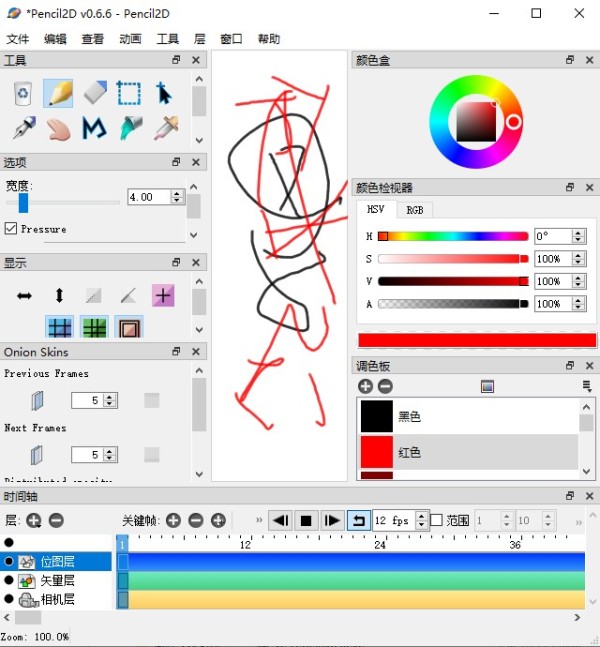This screenshot has width=600, height=647.
Task: Duplicate the keyframe
Action: click(218, 520)
